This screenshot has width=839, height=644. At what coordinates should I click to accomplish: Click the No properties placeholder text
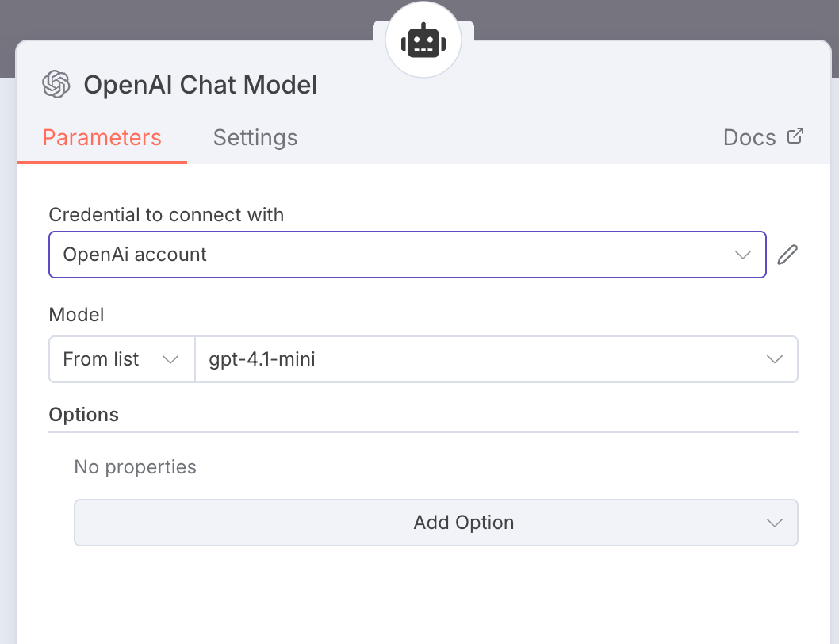135,467
